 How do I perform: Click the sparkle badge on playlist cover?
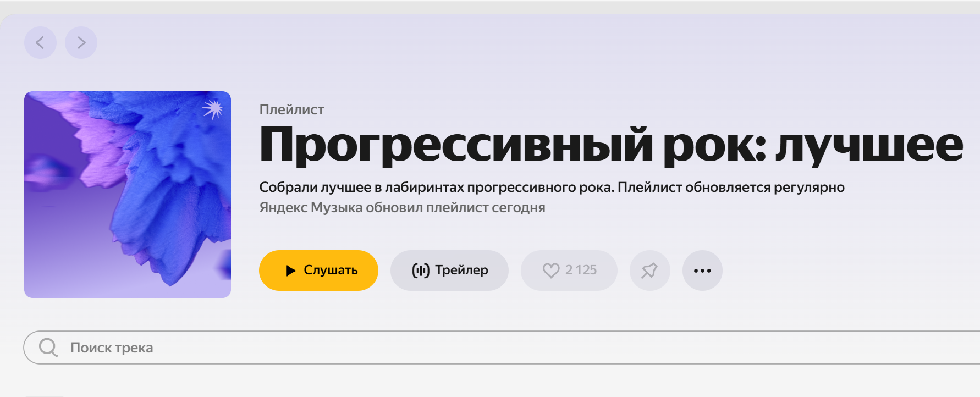[x=212, y=109]
